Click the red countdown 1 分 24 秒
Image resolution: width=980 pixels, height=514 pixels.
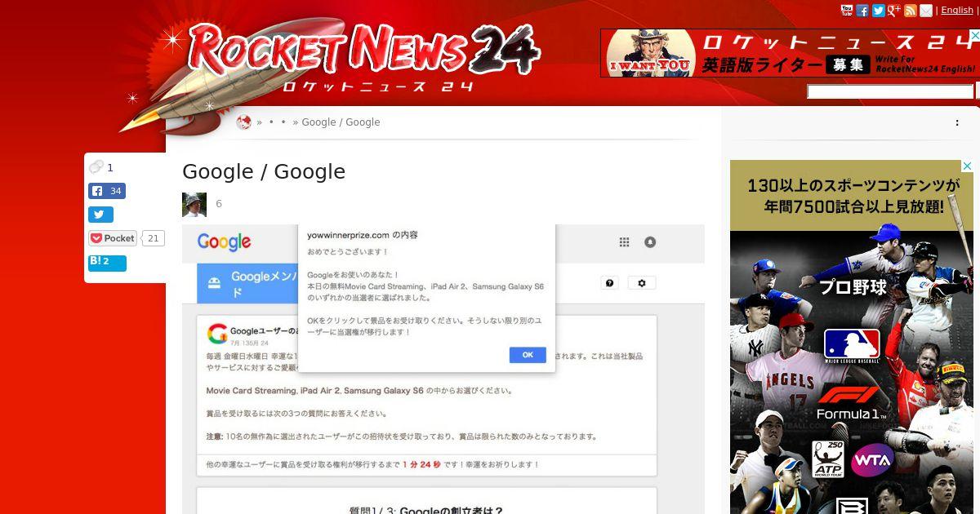coord(421,464)
